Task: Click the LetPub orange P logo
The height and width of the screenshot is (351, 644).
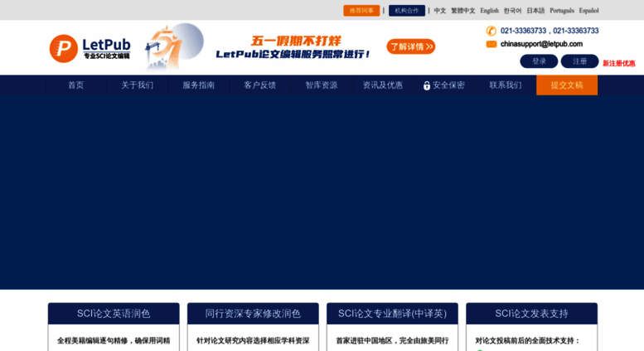Action: (64, 48)
